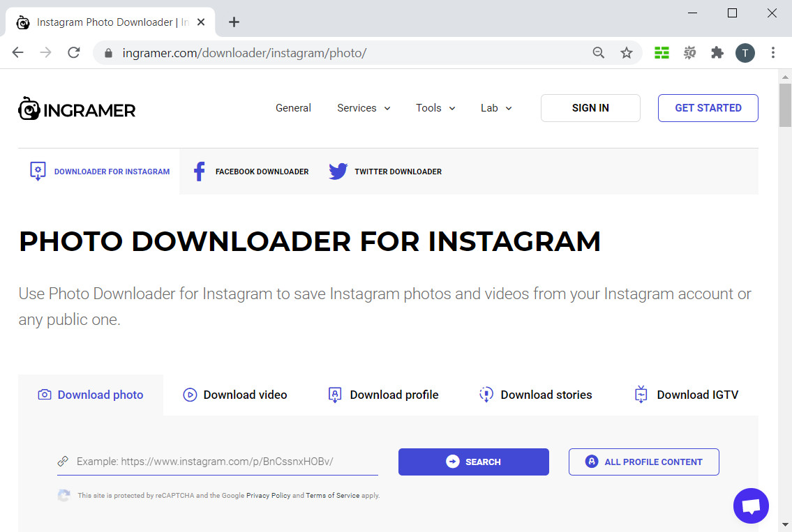
Task: Open the Privacy Policy link
Action: [x=268, y=495]
